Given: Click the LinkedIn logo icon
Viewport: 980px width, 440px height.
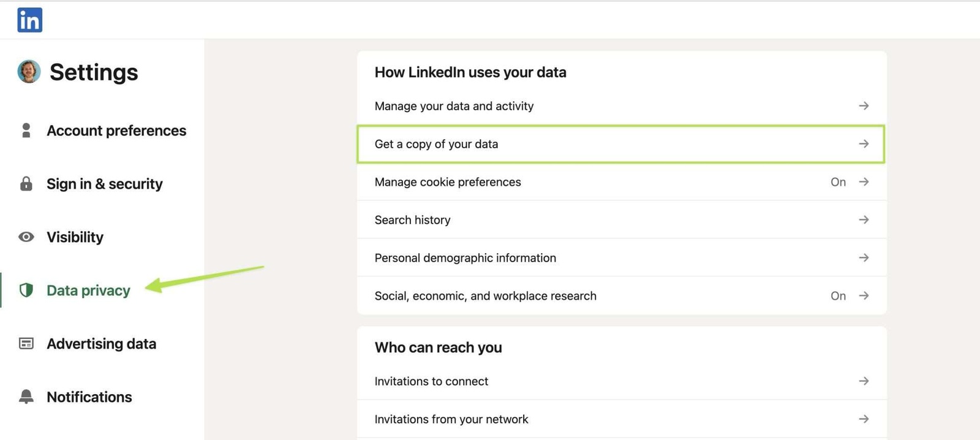Looking at the screenshot, I should [x=29, y=19].
